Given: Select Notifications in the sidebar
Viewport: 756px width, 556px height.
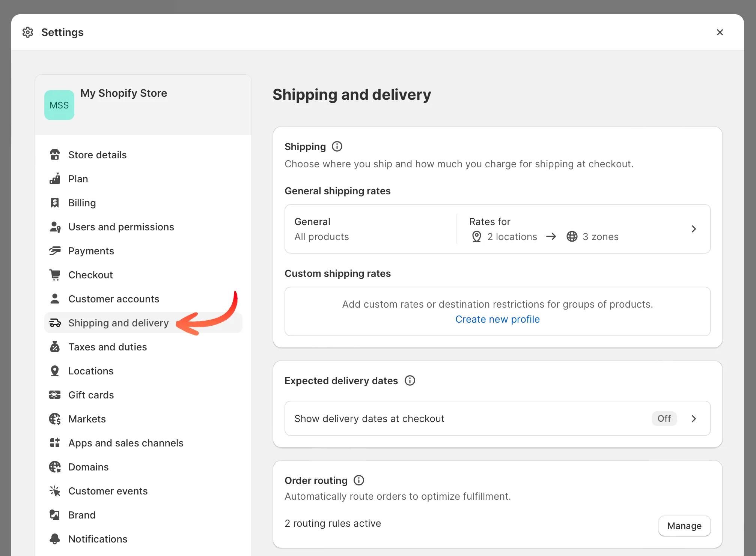Looking at the screenshot, I should point(143,539).
